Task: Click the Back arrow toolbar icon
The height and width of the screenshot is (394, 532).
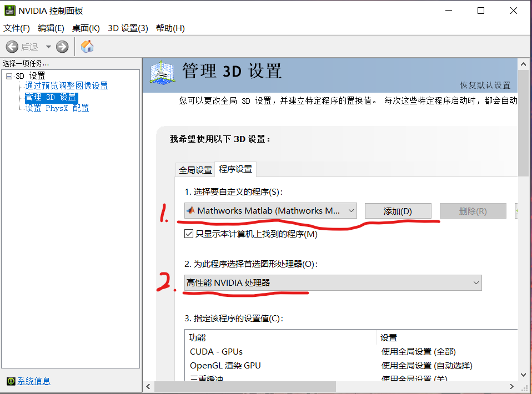Action: coord(12,47)
